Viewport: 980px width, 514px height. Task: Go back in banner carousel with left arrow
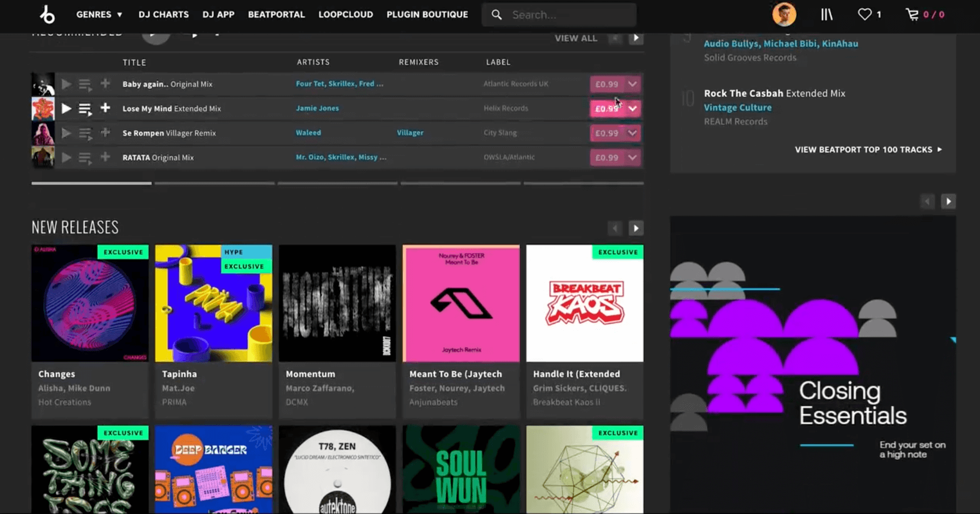(927, 201)
